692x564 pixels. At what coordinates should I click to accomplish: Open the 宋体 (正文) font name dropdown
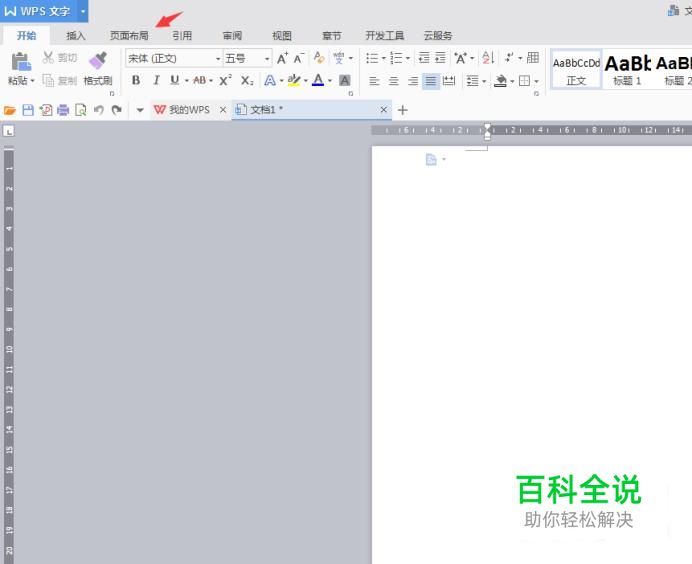pyautogui.click(x=218, y=58)
